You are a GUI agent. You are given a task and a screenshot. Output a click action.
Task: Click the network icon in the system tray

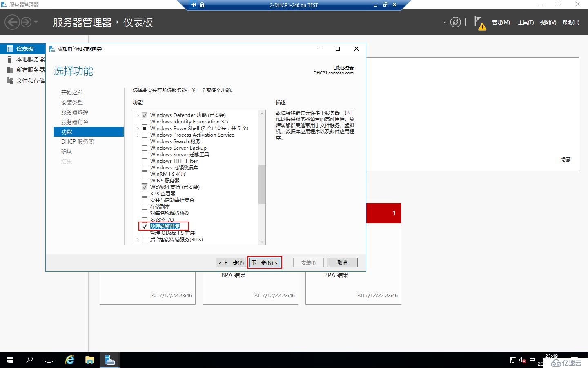[x=513, y=360]
